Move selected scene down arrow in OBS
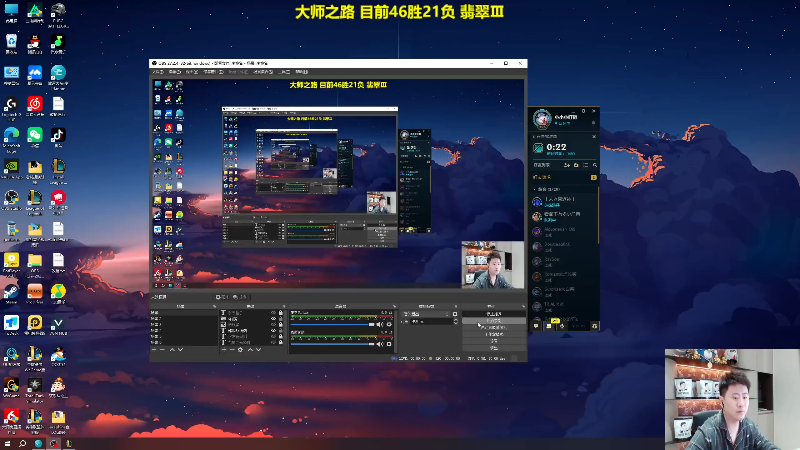 (x=180, y=349)
